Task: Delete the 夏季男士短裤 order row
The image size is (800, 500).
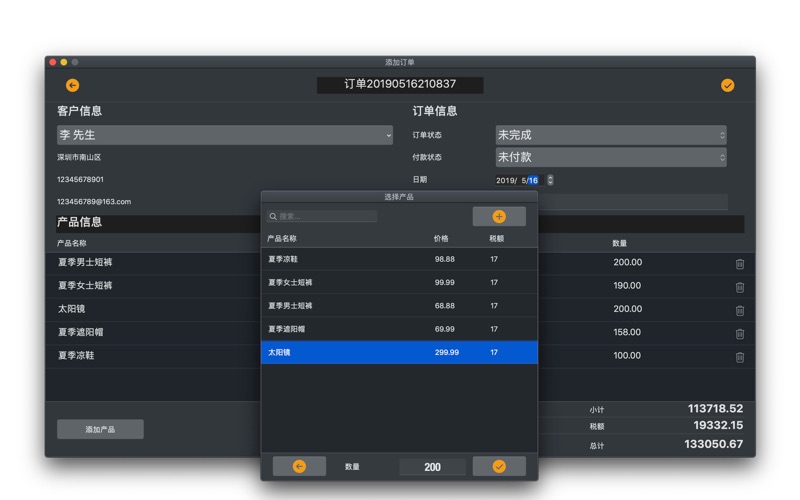Action: [740, 264]
